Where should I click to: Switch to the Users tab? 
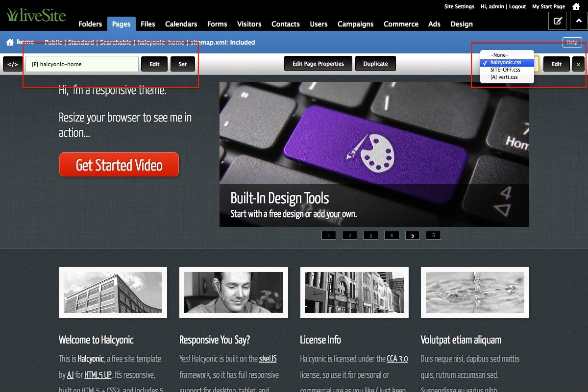(x=318, y=24)
